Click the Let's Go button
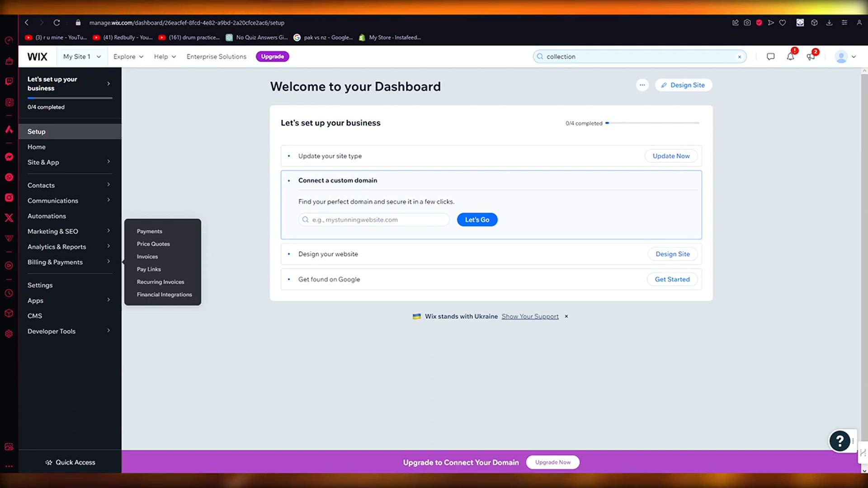This screenshot has width=868, height=488. pos(477,220)
